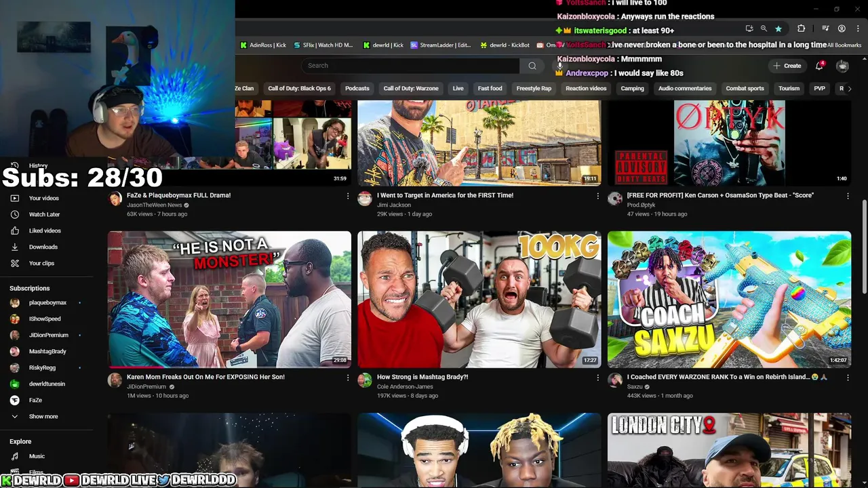Open options for Target in America video
Image resolution: width=868 pixels, height=488 pixels.
(x=597, y=196)
